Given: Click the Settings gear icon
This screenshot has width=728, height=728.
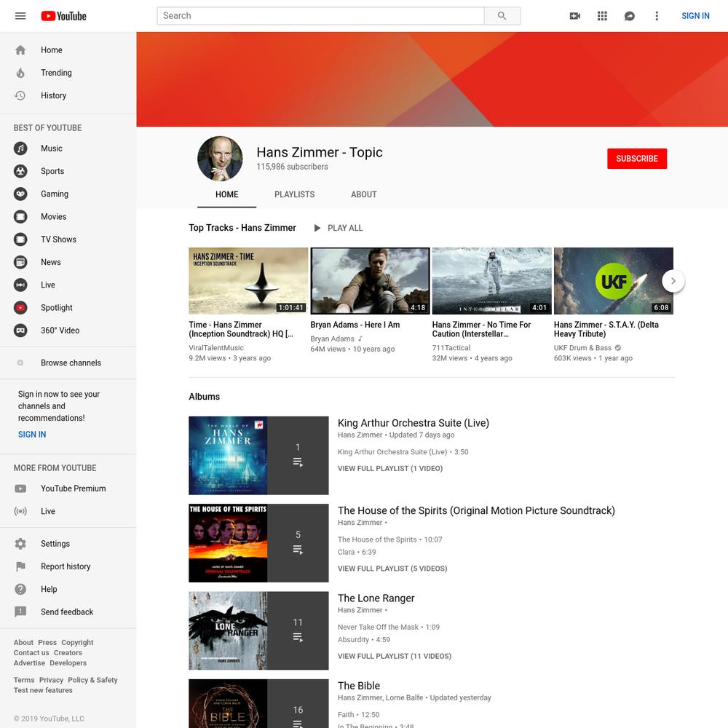Looking at the screenshot, I should [x=20, y=544].
